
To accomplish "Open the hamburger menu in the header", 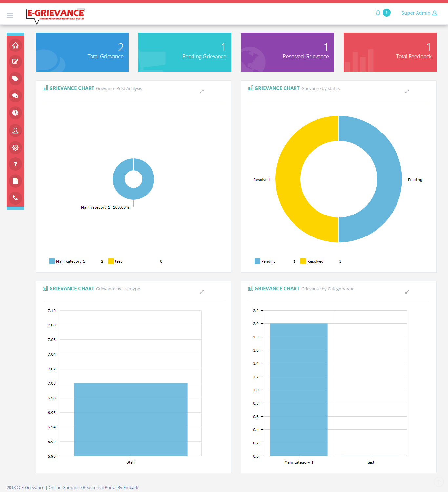I will (x=10, y=15).
